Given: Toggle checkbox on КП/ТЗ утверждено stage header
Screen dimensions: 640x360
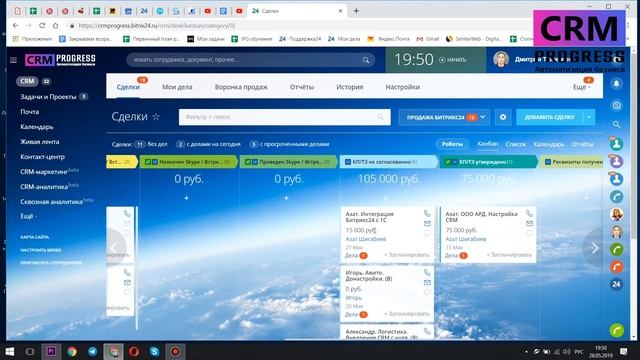Looking at the screenshot, I should click(x=448, y=162).
